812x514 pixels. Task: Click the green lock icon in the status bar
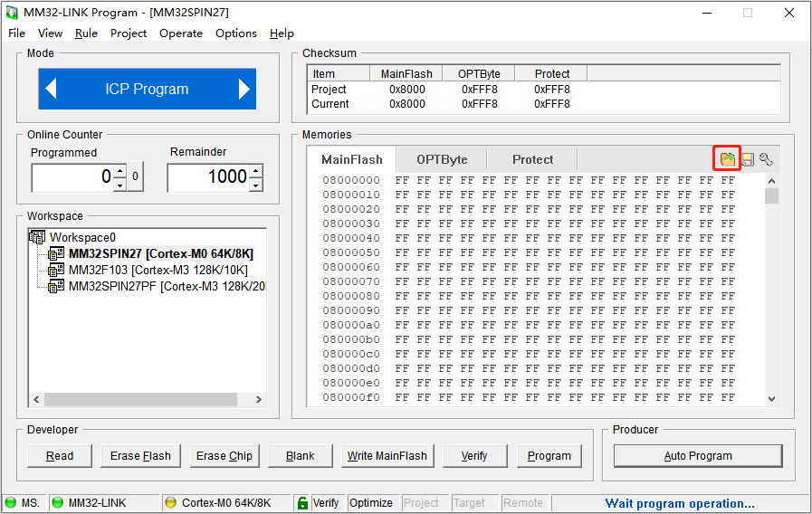tap(302, 502)
